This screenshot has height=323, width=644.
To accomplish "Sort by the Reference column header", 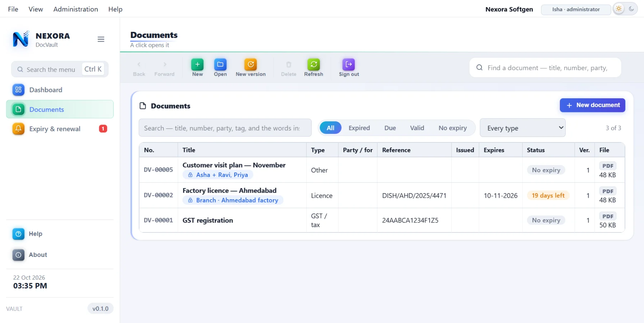I will tap(414, 150).
